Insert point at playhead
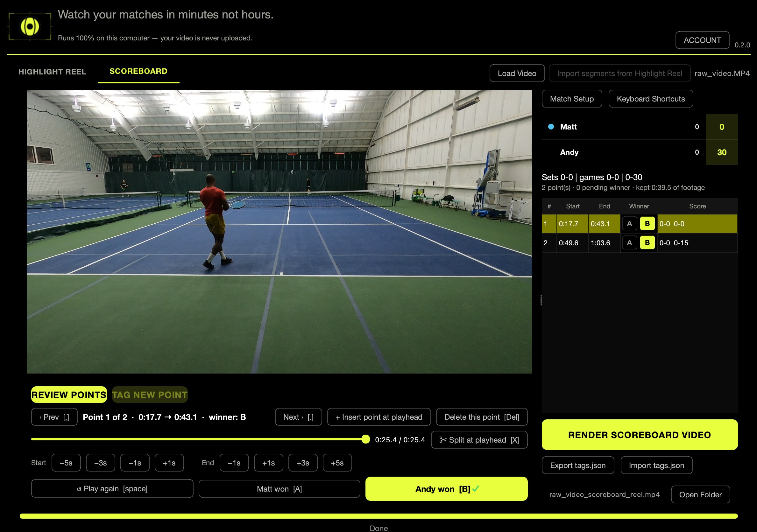The height and width of the screenshot is (532, 757). click(x=379, y=417)
